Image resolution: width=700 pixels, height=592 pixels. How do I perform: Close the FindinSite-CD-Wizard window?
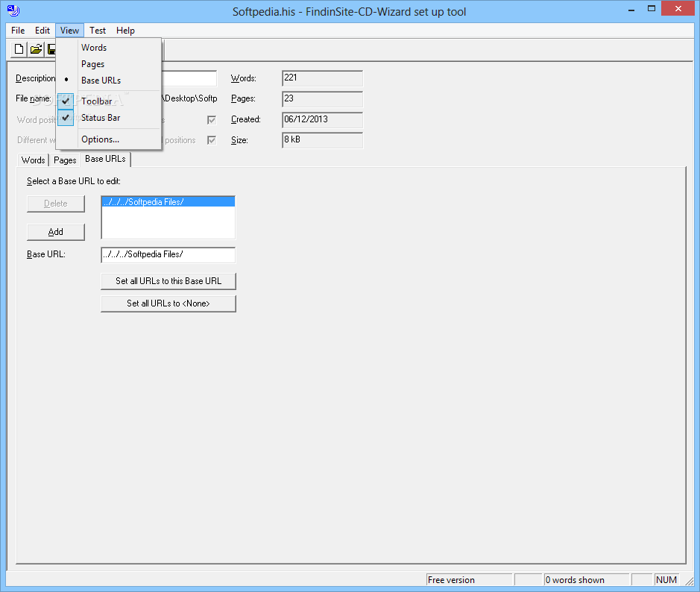click(x=678, y=8)
